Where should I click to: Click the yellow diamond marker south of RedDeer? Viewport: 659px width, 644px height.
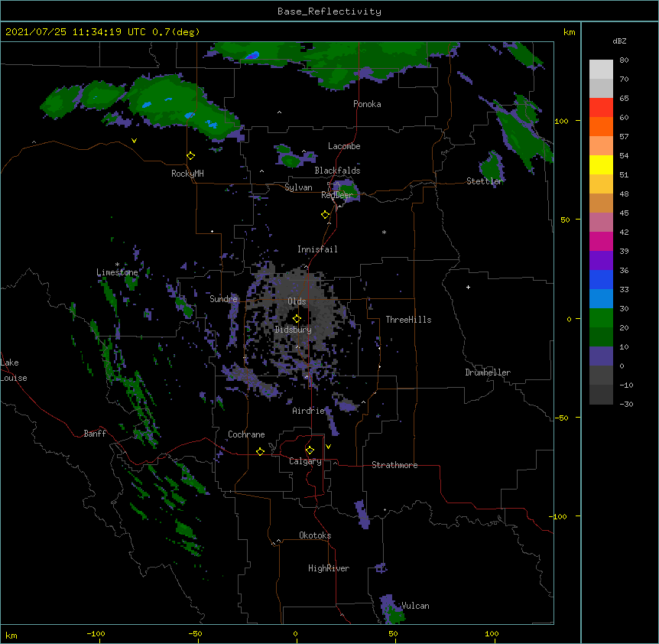(x=325, y=215)
